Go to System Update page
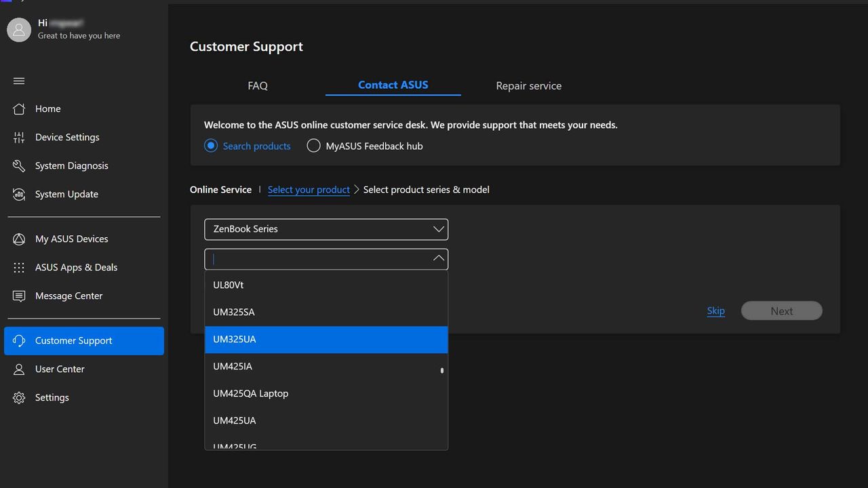 (x=83, y=195)
